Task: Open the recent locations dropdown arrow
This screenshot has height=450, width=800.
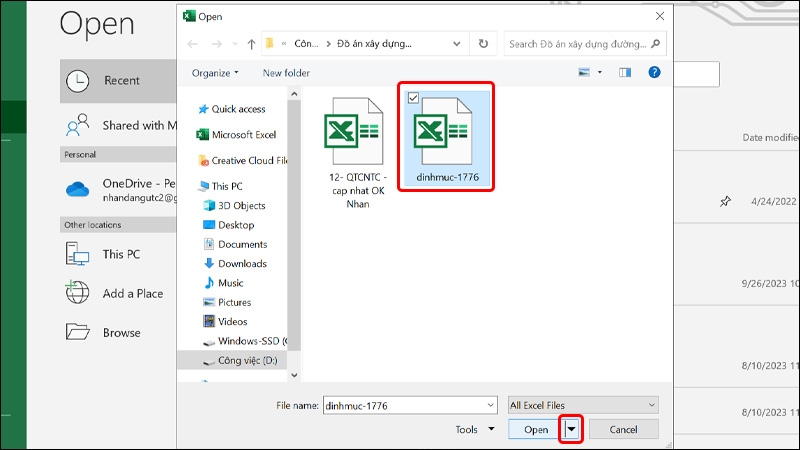Action: (x=235, y=44)
